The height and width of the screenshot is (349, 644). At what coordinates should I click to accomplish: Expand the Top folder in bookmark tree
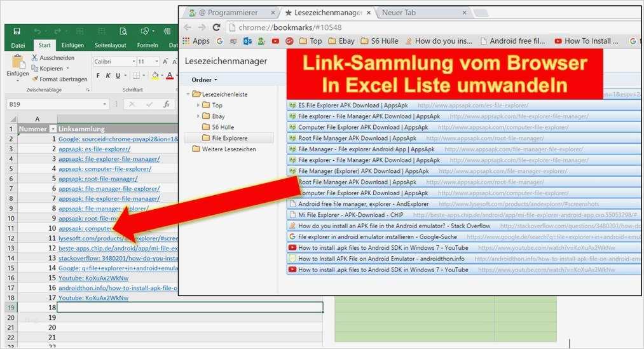click(x=198, y=105)
